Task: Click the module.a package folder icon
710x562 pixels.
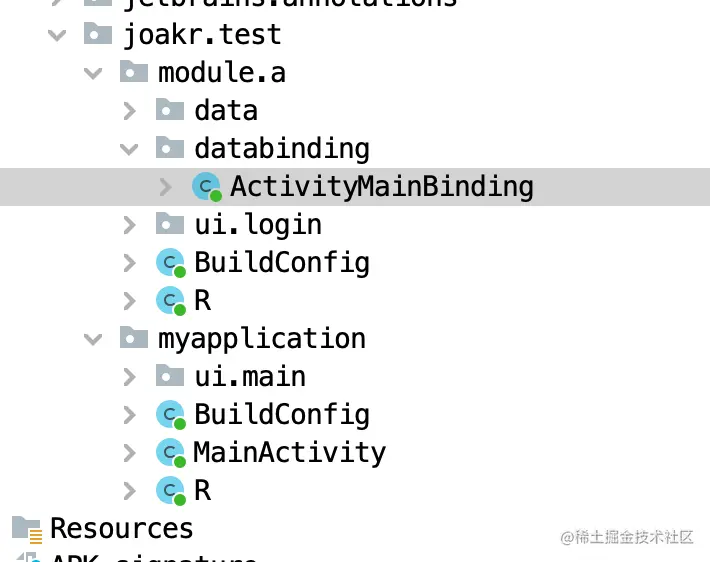Action: (x=134, y=71)
